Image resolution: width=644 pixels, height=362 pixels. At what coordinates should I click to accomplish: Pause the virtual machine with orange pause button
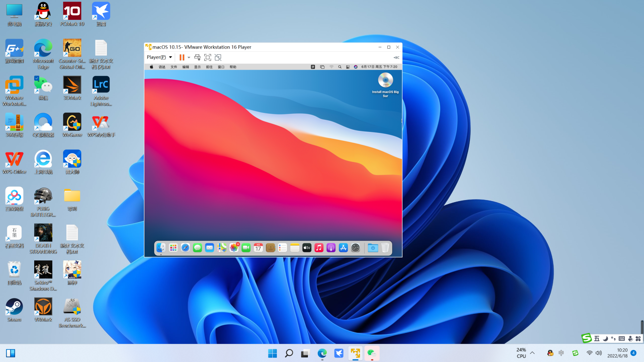(182, 57)
